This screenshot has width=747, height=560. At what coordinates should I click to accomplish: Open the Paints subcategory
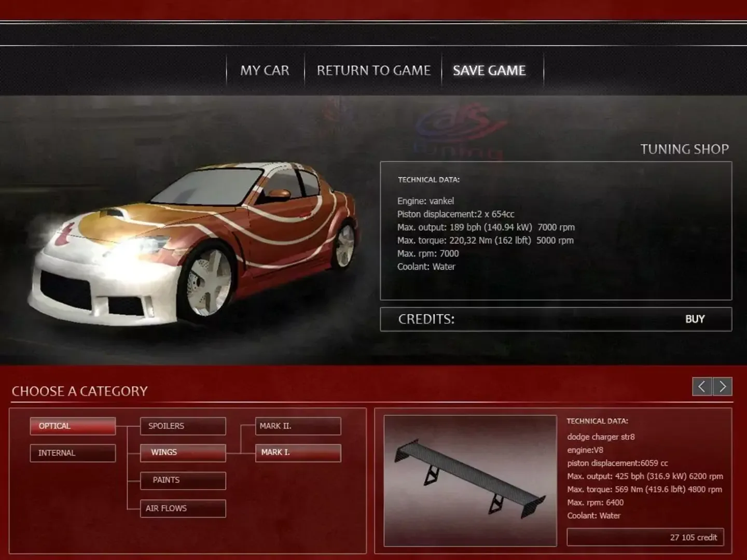coord(183,480)
